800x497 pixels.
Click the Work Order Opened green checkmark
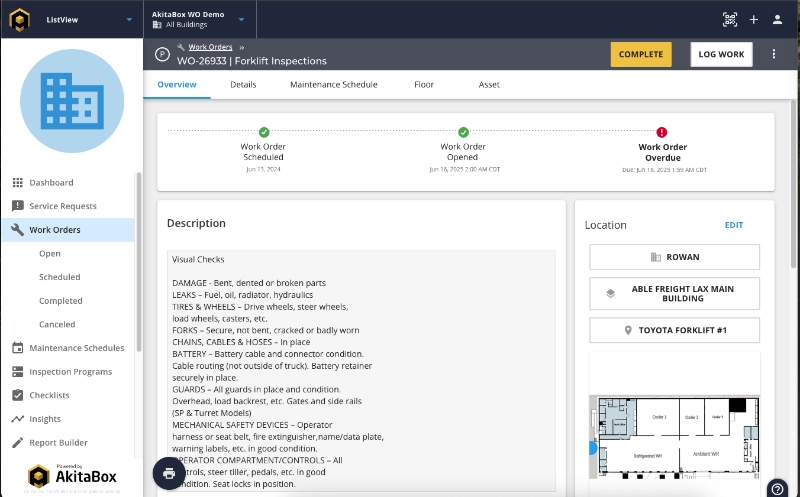click(x=463, y=132)
